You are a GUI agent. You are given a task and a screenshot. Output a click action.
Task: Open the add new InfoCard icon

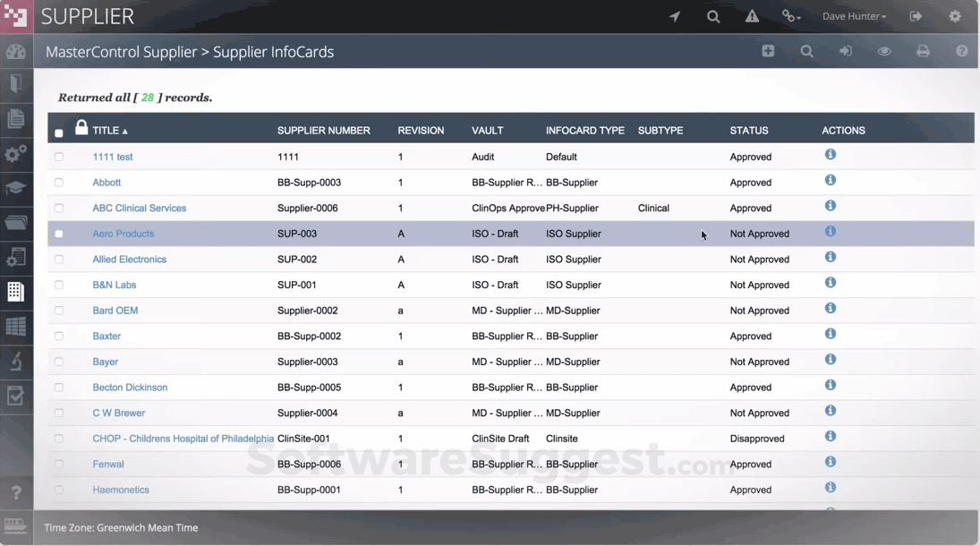(768, 51)
